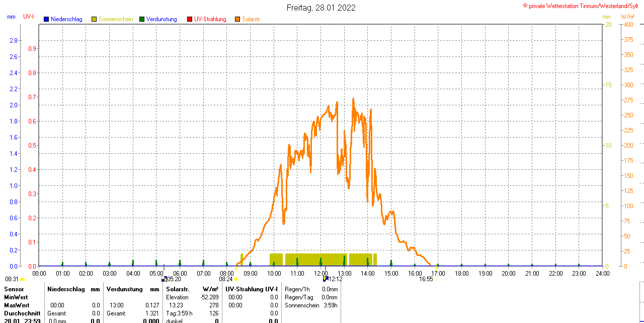Click the date title Freitag, 28.01.2022
Screen dimensions: 644x323
point(321,8)
